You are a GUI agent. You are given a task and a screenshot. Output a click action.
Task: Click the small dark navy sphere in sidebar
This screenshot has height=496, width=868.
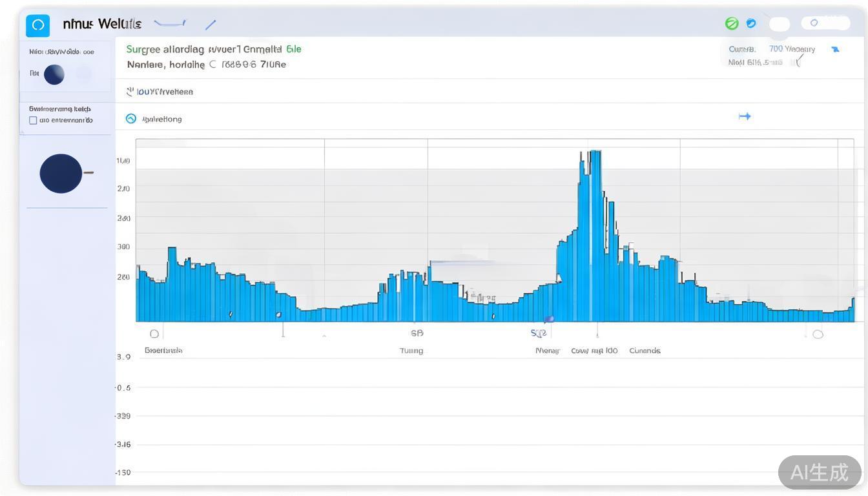(x=54, y=74)
